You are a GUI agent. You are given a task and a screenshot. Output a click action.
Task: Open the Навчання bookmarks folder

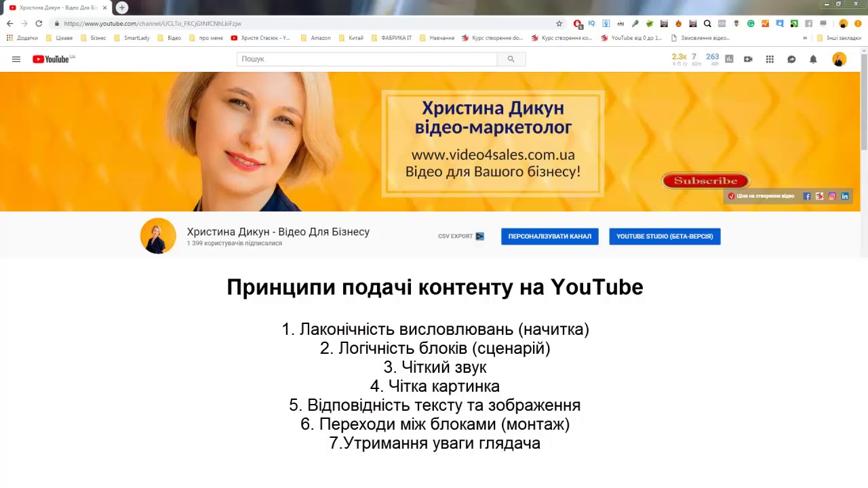click(x=437, y=38)
